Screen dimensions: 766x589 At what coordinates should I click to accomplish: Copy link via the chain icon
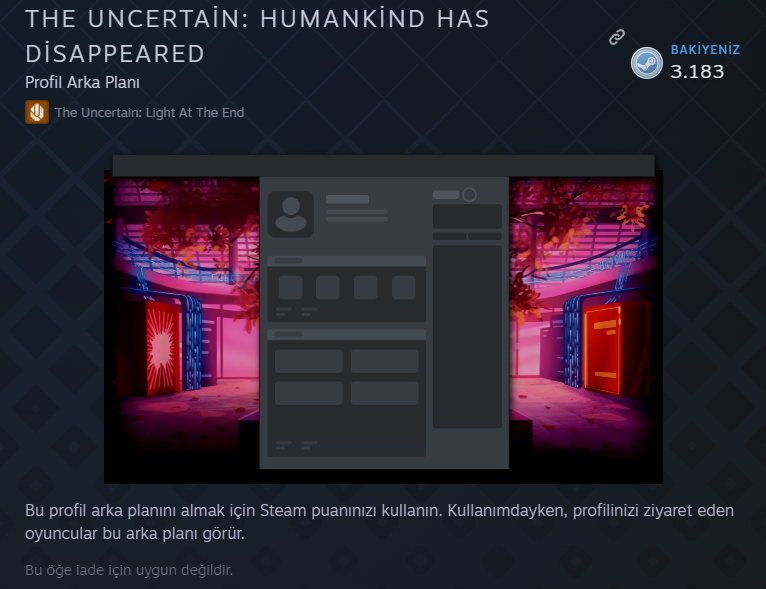[617, 37]
